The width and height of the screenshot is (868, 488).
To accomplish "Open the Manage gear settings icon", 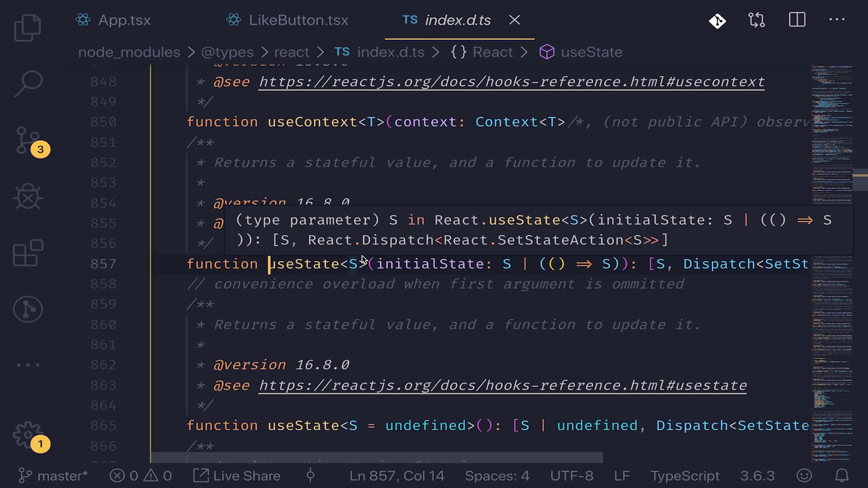I will coord(28,435).
